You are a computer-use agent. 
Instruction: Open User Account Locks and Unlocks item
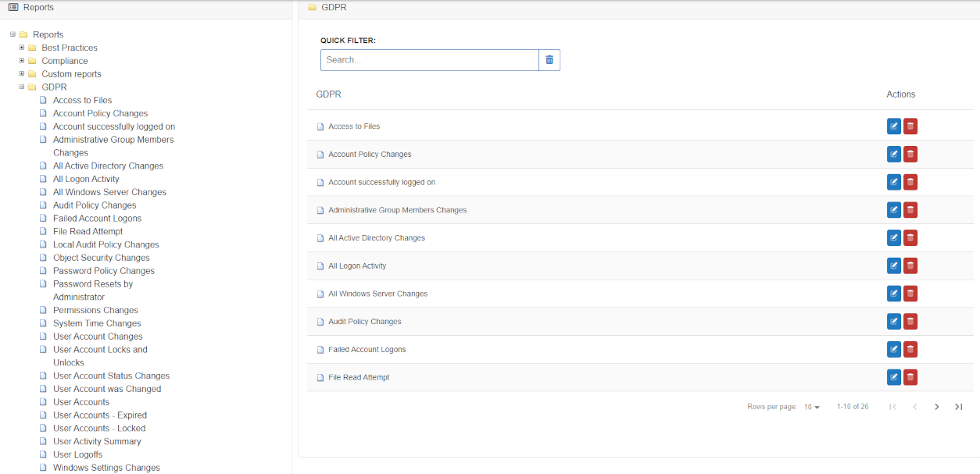point(100,356)
